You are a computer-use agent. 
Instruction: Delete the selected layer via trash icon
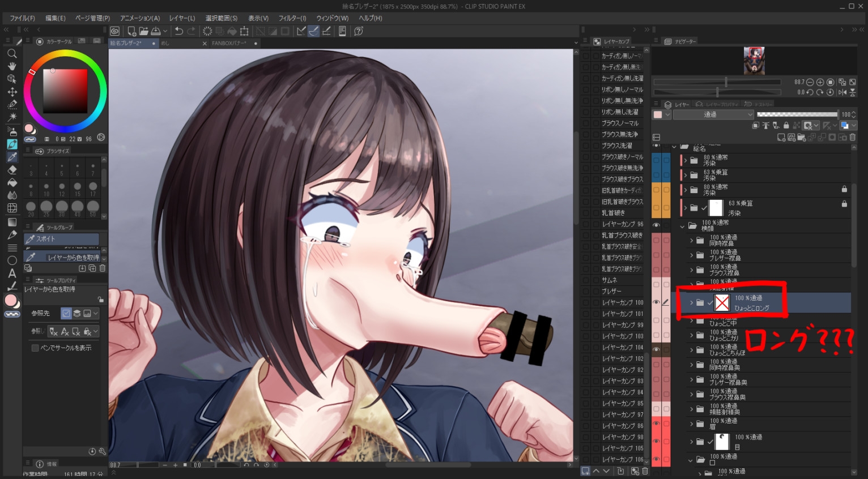tap(853, 137)
